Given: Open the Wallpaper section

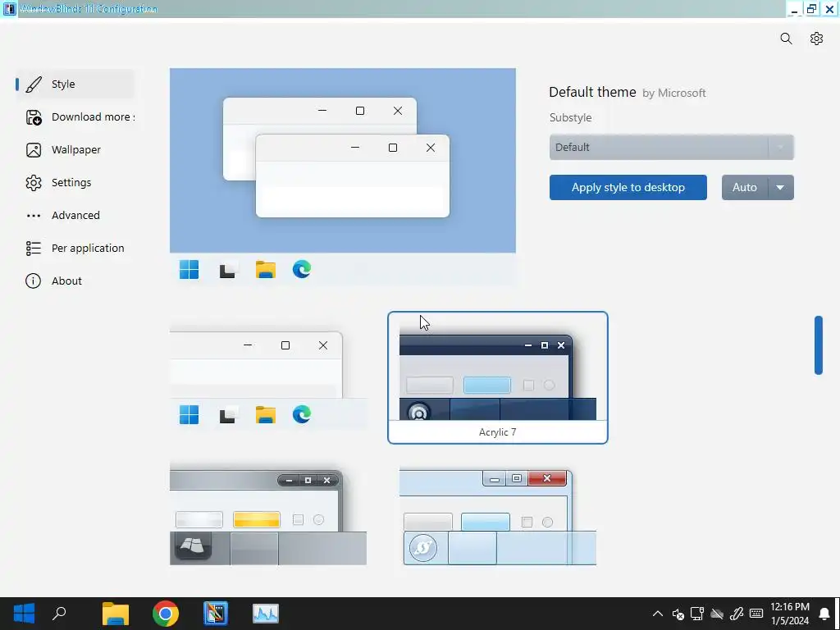Looking at the screenshot, I should (x=75, y=150).
